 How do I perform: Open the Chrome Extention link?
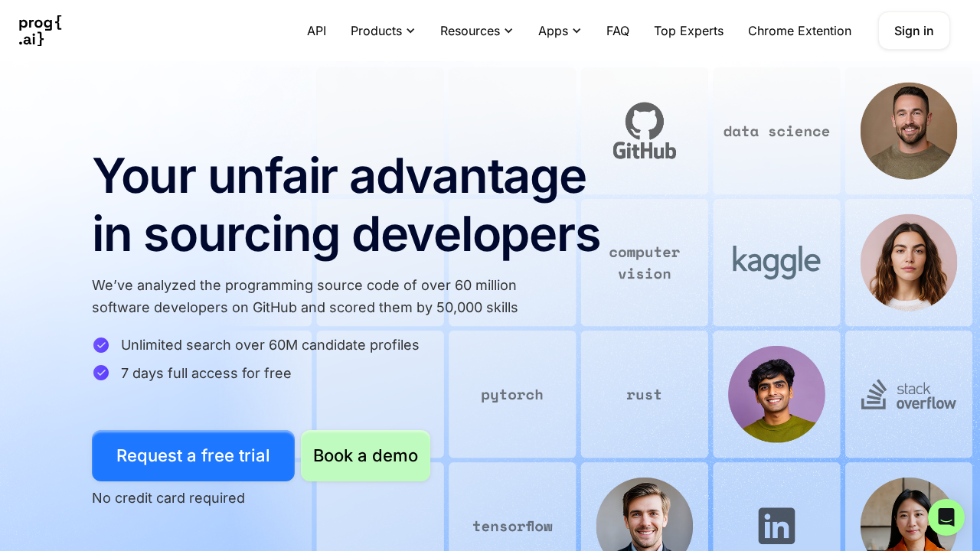[799, 31]
